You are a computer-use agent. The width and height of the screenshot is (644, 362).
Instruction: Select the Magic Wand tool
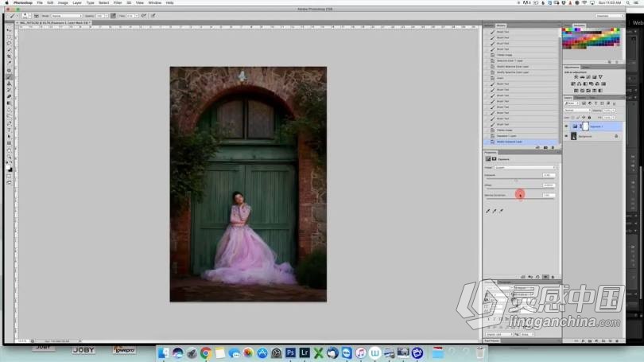9,49
